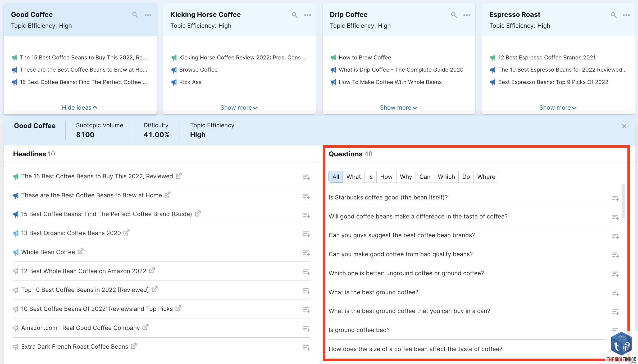Open the three-dot menu on Drip Coffee card
Viewport: 638px width, 364px height.
pos(467,15)
